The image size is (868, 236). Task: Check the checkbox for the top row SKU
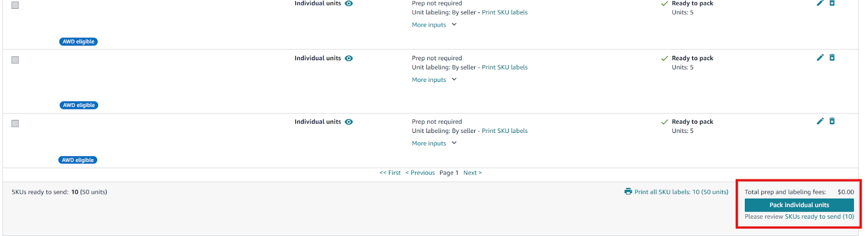coord(15,5)
